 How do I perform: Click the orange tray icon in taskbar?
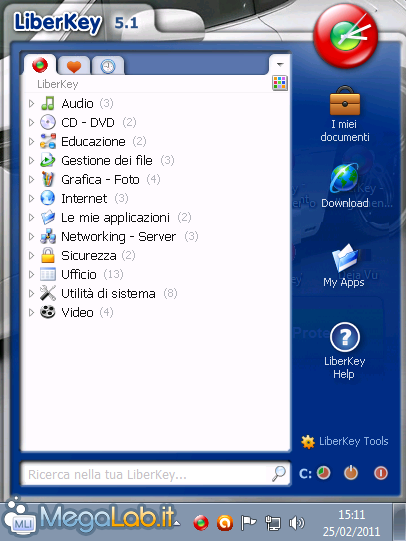[225, 523]
